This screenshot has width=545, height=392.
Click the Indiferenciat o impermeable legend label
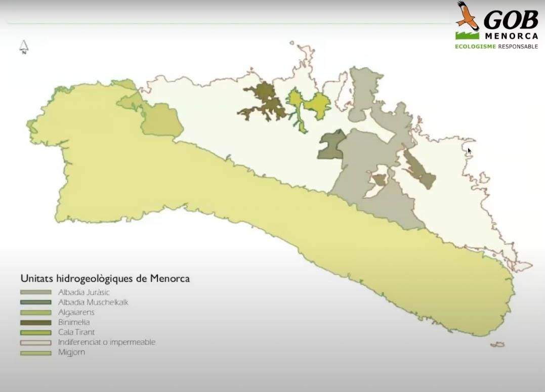tap(107, 342)
